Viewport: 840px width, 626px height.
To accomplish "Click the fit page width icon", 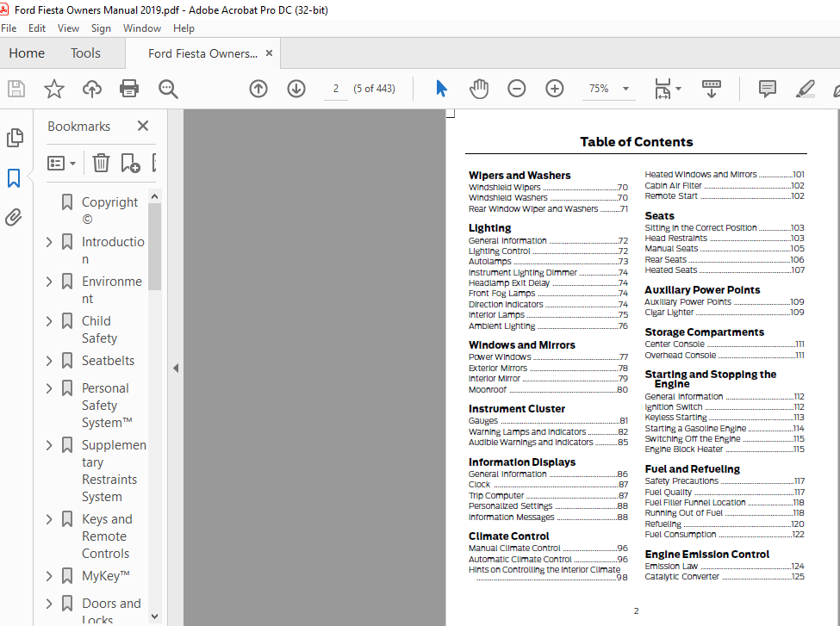I will (x=663, y=89).
